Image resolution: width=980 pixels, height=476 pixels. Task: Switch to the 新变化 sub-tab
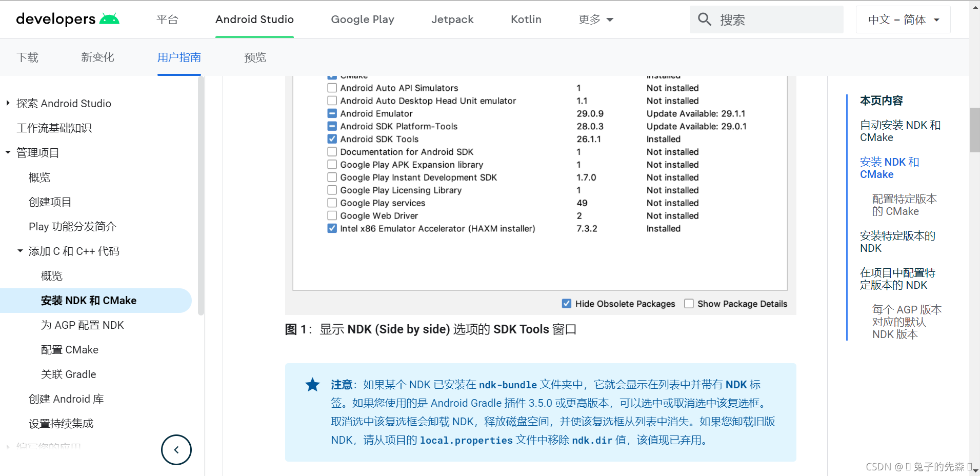click(97, 57)
